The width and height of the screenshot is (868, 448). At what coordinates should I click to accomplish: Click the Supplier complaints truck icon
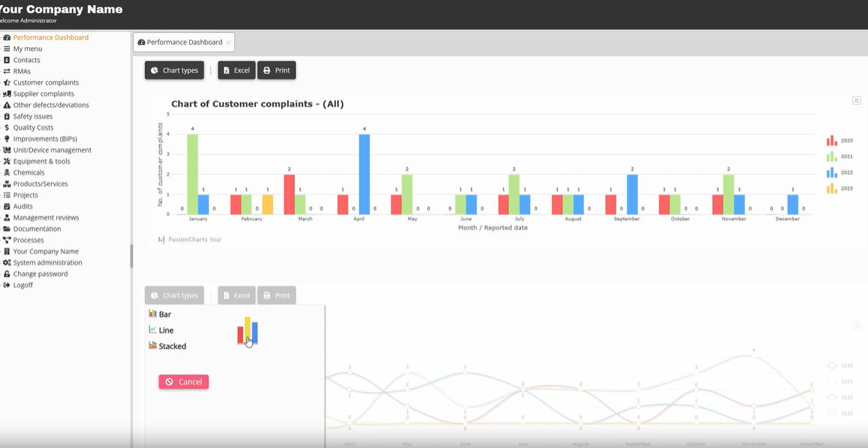(7, 94)
